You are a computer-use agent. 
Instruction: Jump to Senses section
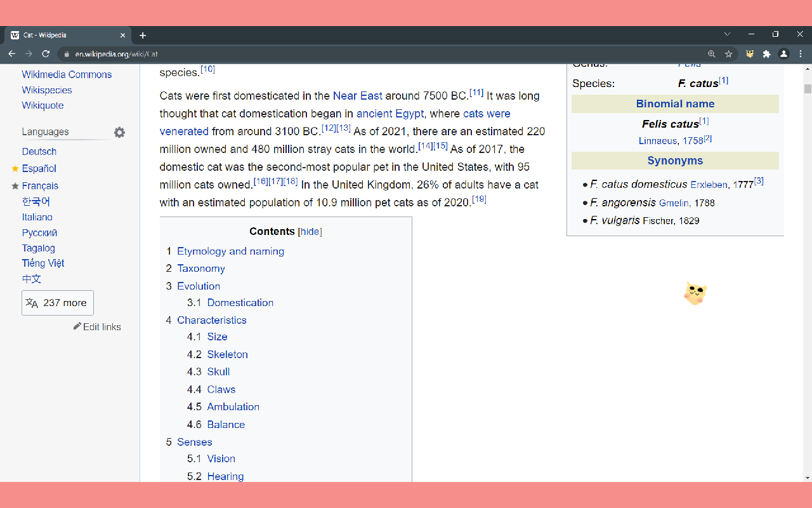[195, 443]
